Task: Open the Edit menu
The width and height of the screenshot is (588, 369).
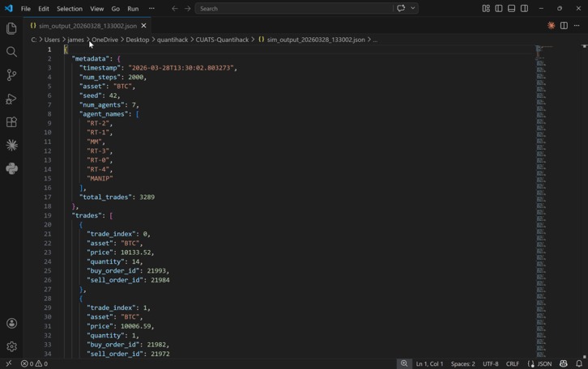Action: (x=44, y=9)
